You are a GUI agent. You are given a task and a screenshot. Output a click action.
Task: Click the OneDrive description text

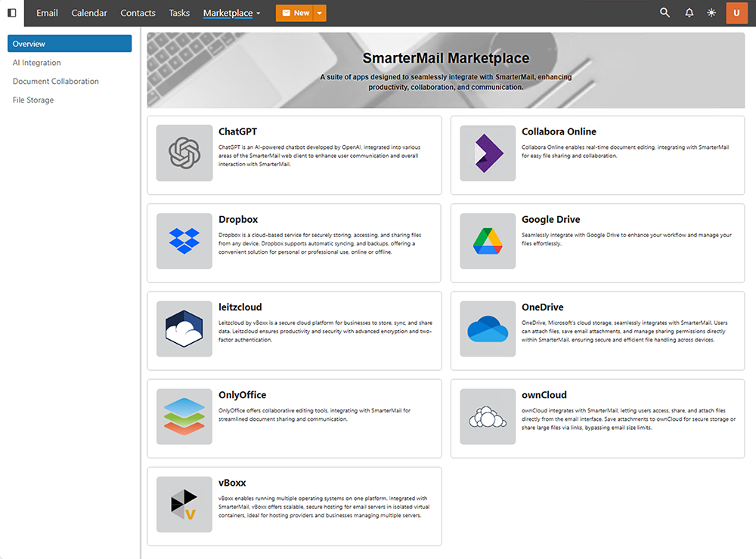click(624, 331)
